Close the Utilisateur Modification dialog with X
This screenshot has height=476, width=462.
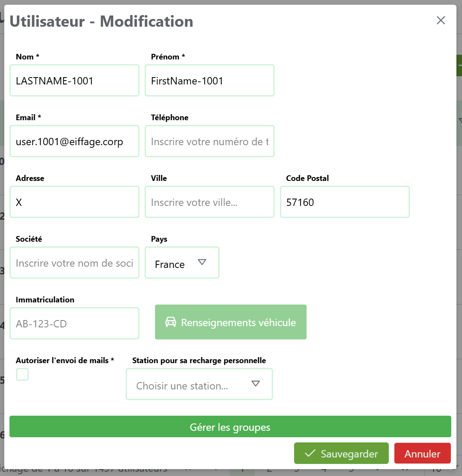[x=440, y=20]
